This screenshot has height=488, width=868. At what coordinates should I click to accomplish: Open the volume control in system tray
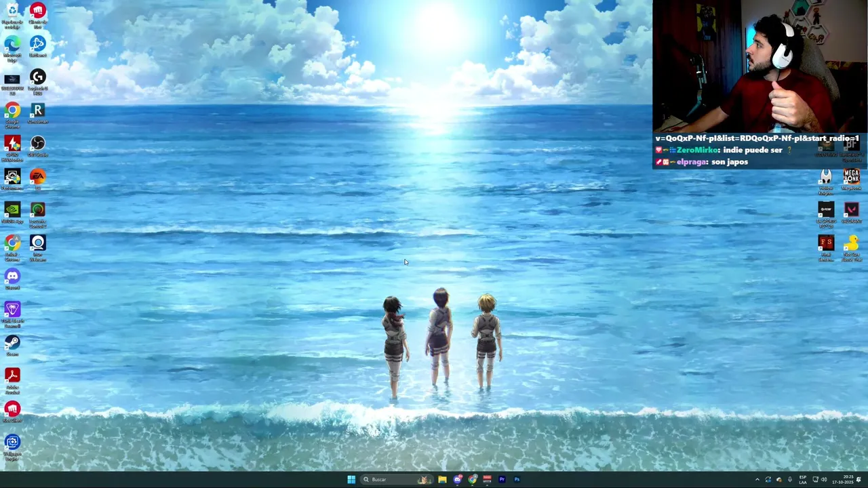pos(824,479)
